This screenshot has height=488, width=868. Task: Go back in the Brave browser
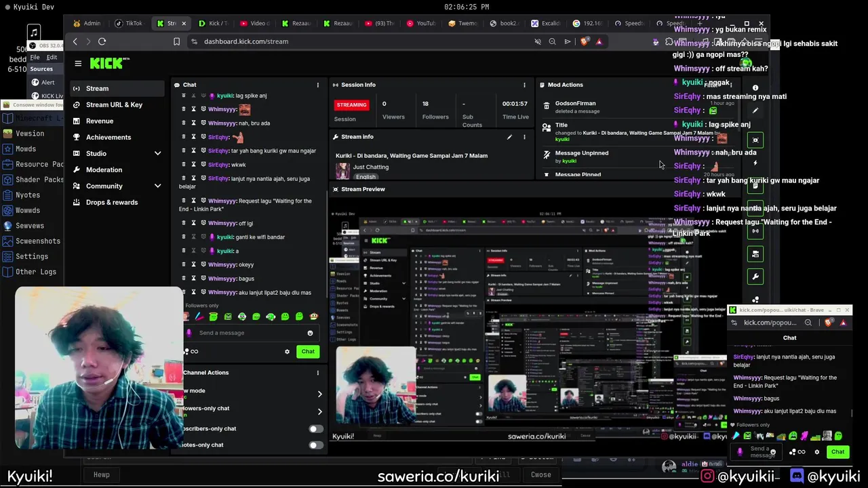75,41
